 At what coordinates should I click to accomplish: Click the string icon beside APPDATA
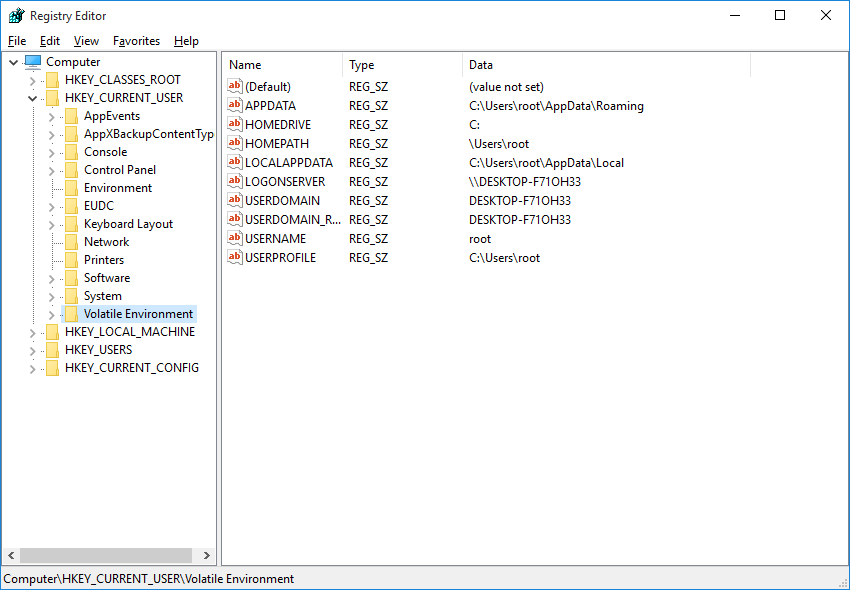pyautogui.click(x=235, y=105)
